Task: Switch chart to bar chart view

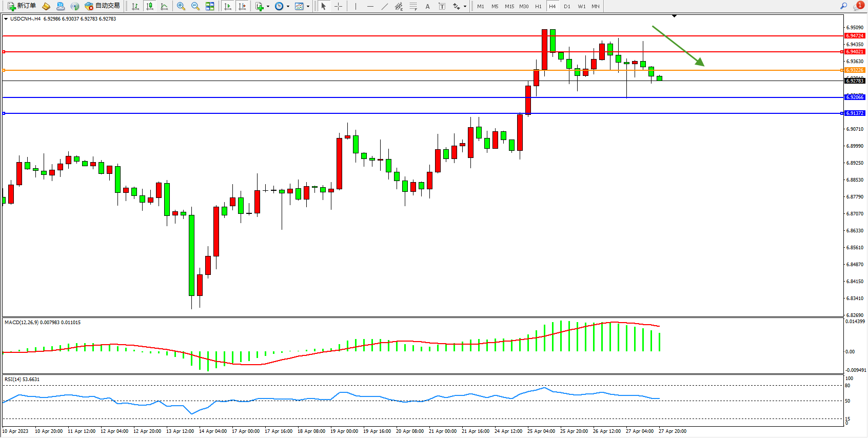Action: [x=135, y=6]
